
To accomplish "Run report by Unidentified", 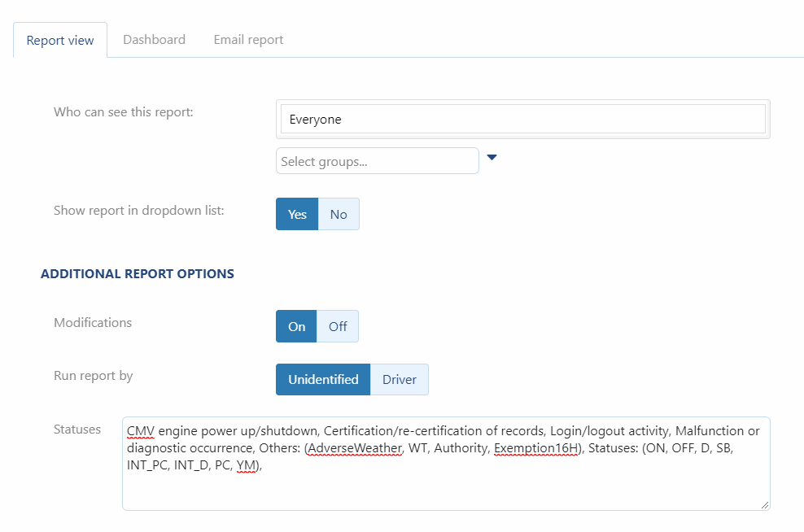I will pyautogui.click(x=323, y=380).
